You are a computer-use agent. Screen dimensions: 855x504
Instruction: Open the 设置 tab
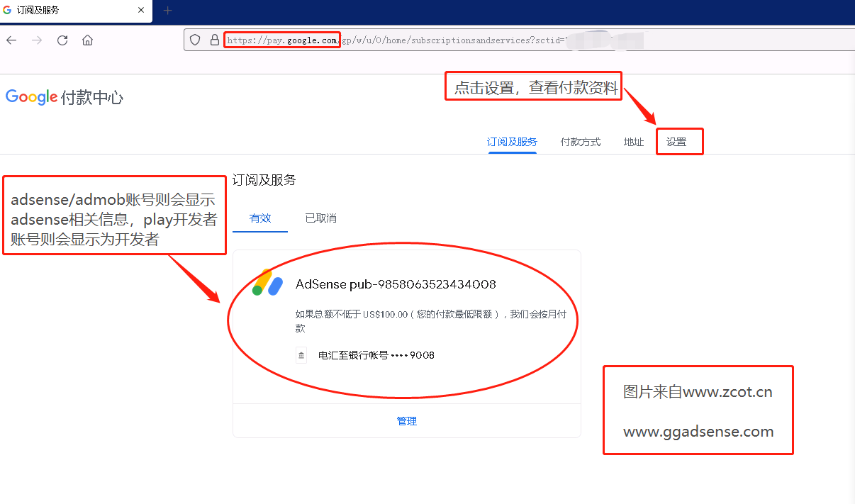pos(676,142)
